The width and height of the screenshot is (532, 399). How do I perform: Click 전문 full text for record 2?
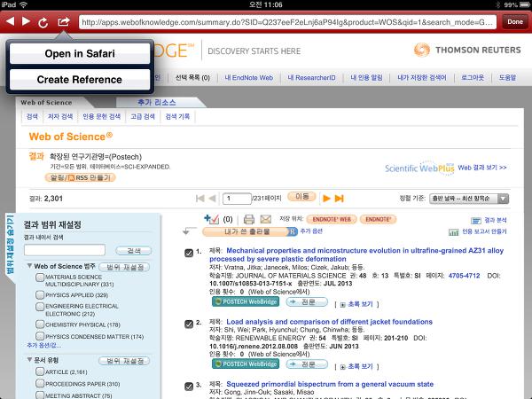(307, 364)
